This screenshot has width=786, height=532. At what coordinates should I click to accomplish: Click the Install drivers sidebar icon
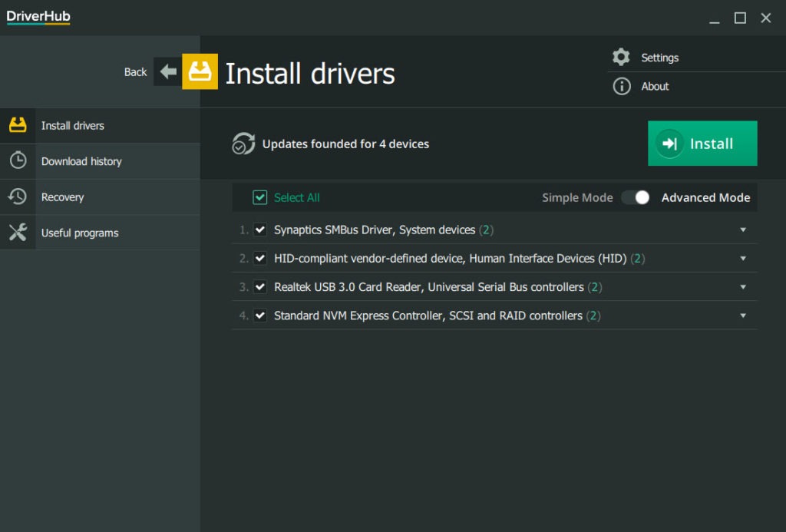[18, 125]
